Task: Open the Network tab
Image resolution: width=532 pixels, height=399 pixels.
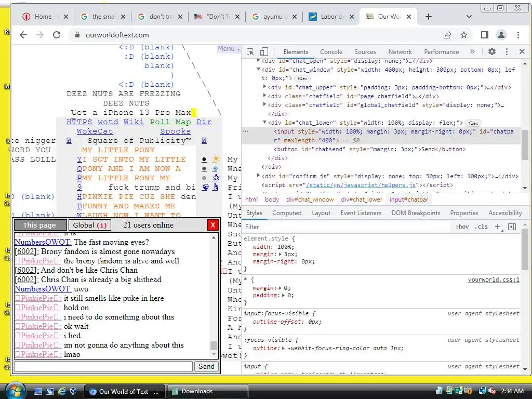Action: [400, 52]
